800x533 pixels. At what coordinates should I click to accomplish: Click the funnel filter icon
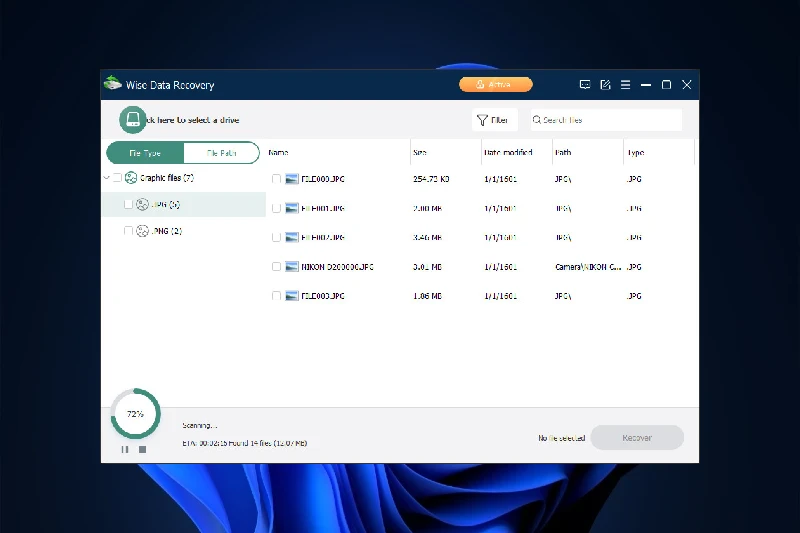[482, 120]
